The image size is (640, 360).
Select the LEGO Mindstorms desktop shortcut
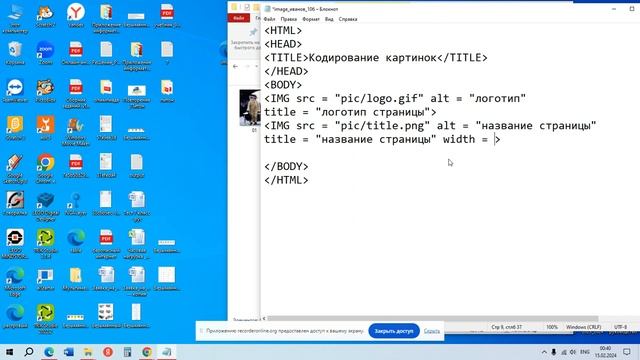pos(15,244)
